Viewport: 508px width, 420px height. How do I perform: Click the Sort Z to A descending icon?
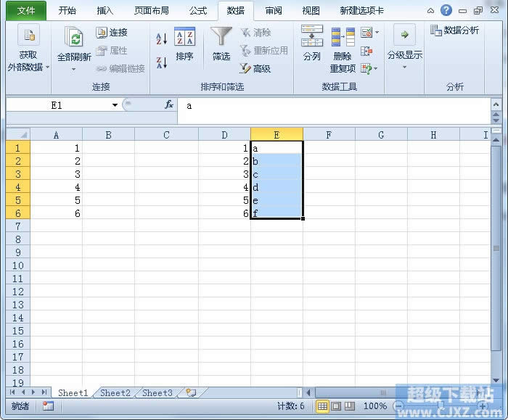162,62
